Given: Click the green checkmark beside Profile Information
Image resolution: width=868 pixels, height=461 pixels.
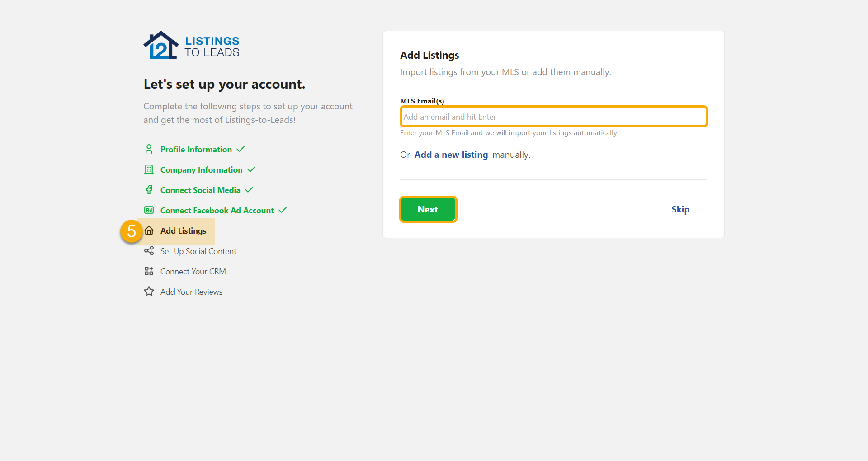Looking at the screenshot, I should [241, 149].
